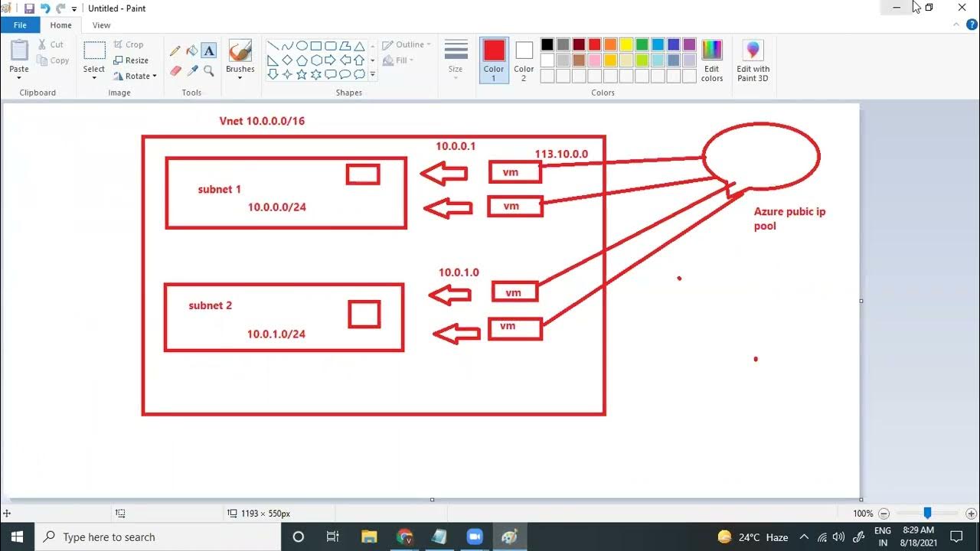This screenshot has height=551, width=980.
Task: Choose the Oval shape
Action: (x=302, y=46)
